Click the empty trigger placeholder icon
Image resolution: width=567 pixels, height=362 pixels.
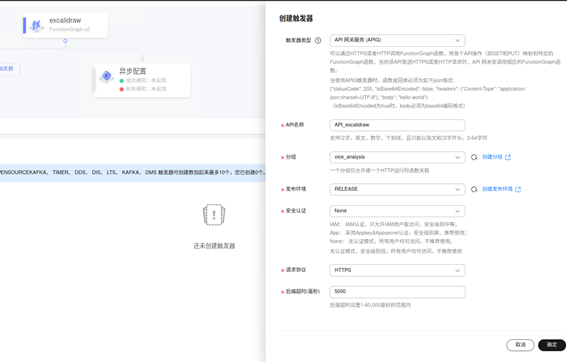pos(214,215)
